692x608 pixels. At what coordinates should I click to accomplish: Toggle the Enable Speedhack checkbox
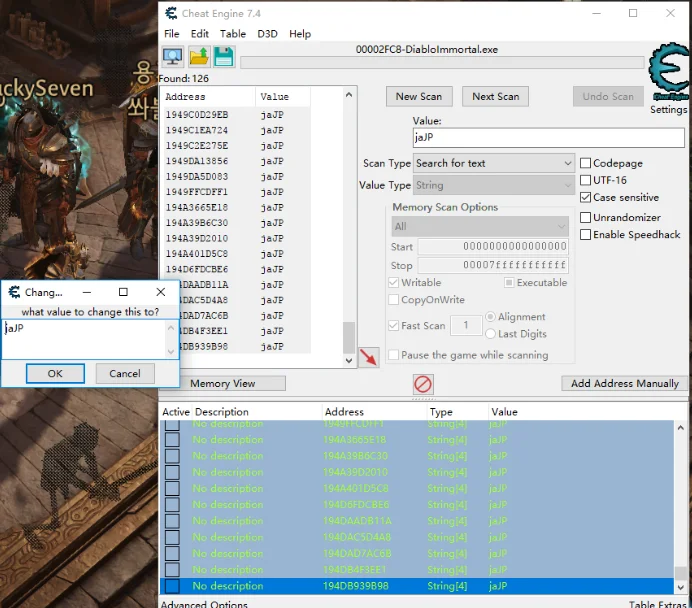[586, 234]
